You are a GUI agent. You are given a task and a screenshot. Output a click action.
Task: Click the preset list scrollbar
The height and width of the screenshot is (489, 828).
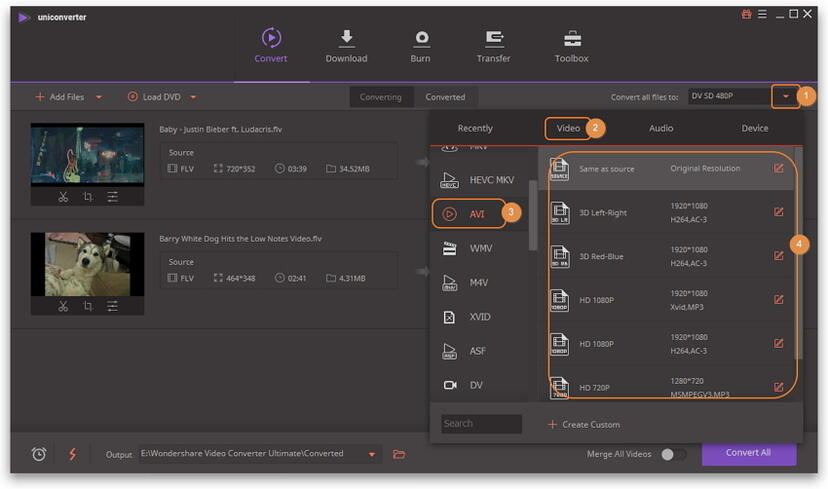798,253
